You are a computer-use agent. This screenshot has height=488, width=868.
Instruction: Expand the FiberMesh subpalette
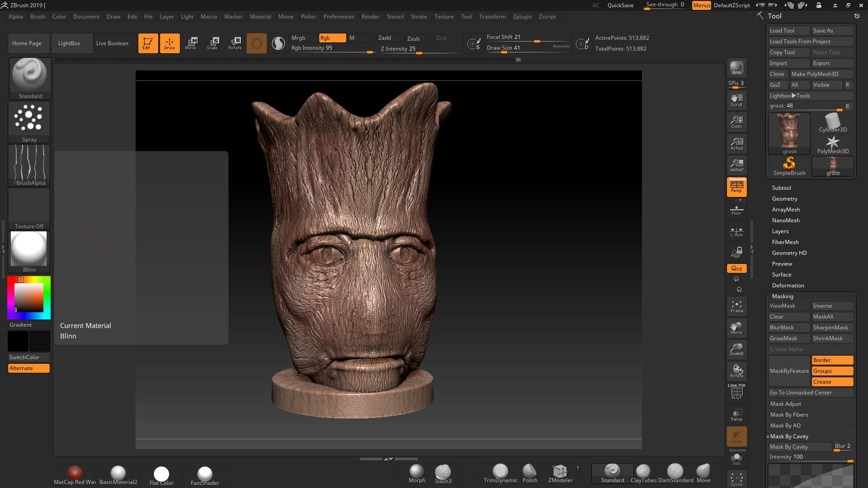point(785,242)
